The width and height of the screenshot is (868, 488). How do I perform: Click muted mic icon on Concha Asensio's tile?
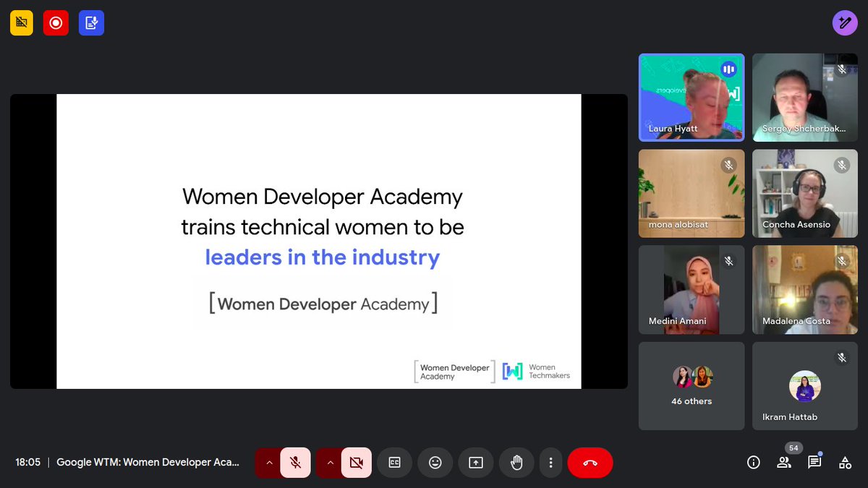(842, 166)
